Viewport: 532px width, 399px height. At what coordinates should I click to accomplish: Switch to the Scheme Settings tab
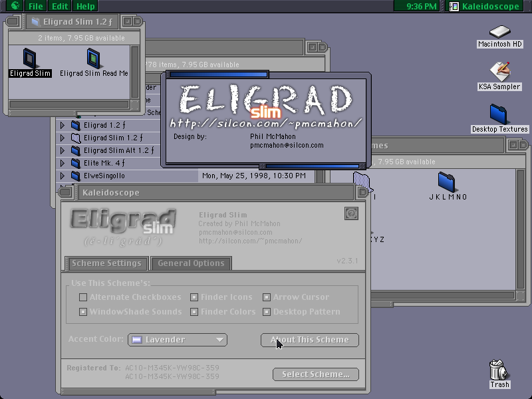[106, 263]
